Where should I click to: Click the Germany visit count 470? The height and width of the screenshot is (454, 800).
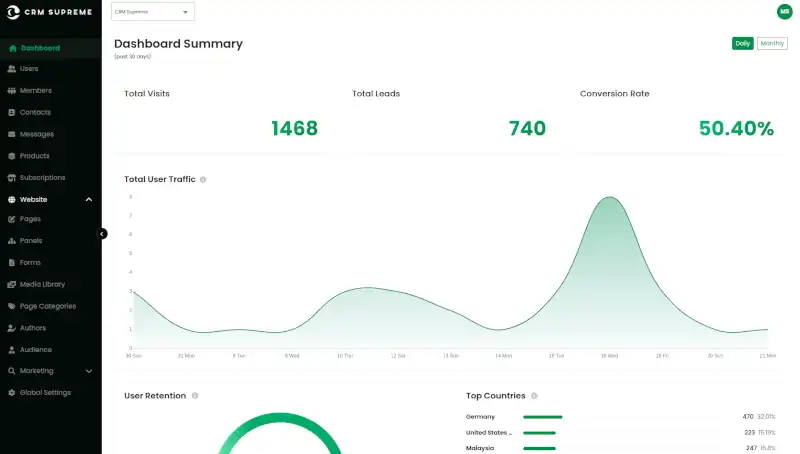pyautogui.click(x=748, y=417)
